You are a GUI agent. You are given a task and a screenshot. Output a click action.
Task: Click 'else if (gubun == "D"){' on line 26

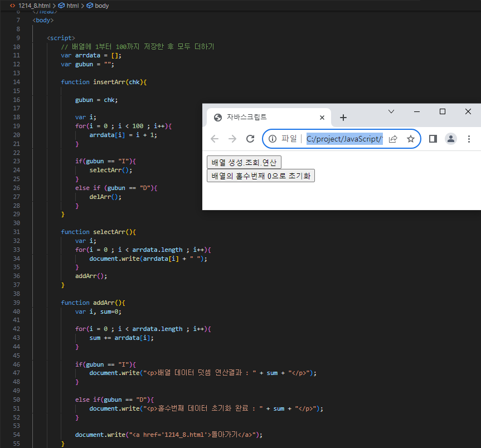(x=116, y=188)
